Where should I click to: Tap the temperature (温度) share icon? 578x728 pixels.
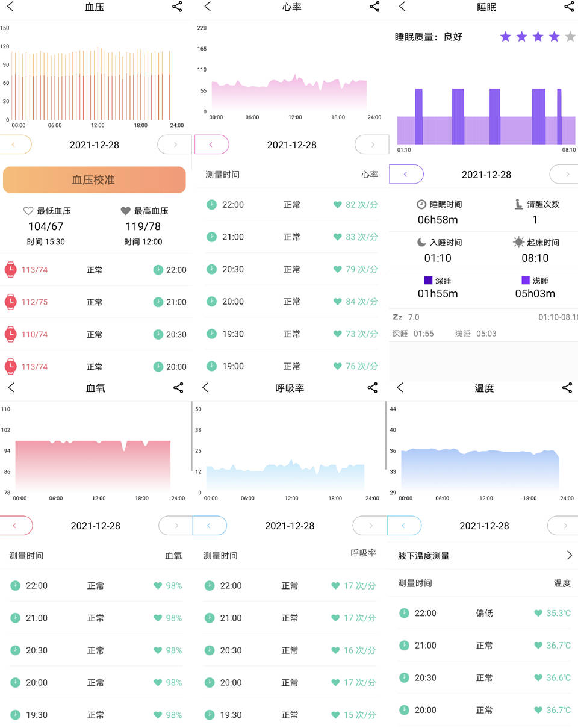tap(567, 388)
